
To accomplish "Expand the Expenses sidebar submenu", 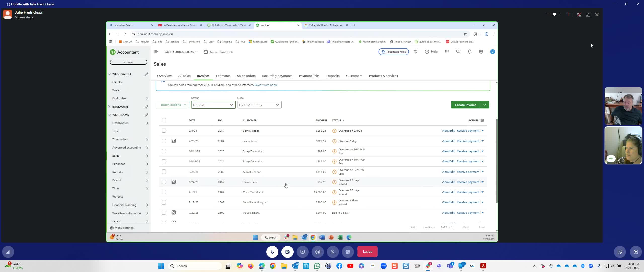I will pyautogui.click(x=147, y=164).
